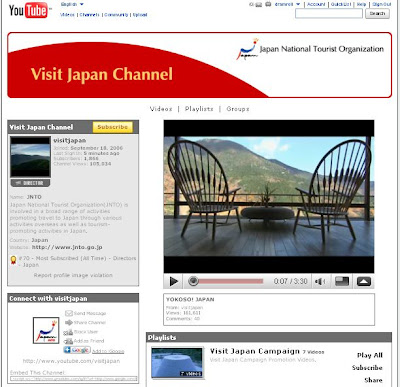Open the http://www.jnto.go.jp website link

[67, 247]
